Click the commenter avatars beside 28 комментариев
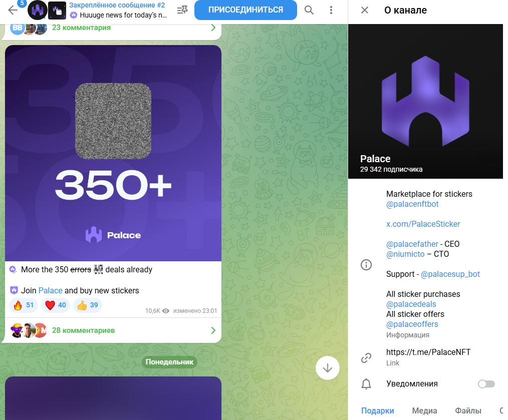 (x=29, y=330)
